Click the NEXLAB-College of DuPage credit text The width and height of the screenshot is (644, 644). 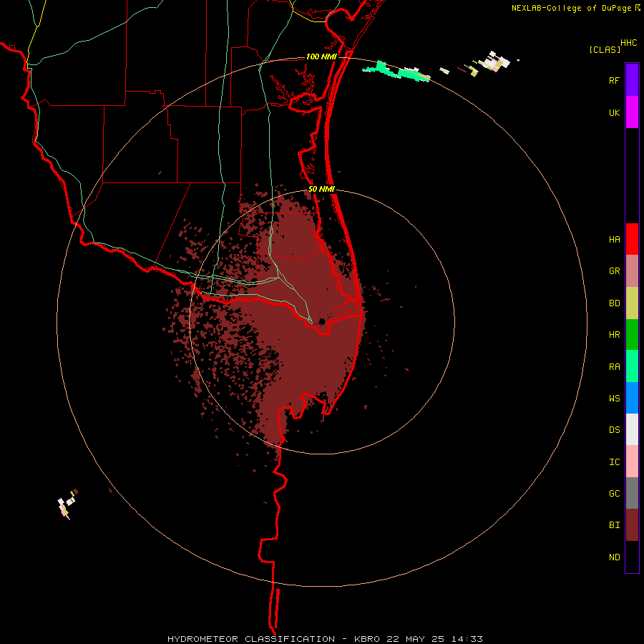[572, 8]
